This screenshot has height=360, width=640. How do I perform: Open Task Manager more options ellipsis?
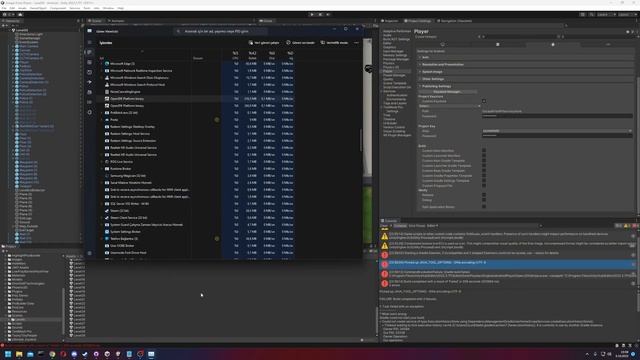tap(356, 42)
